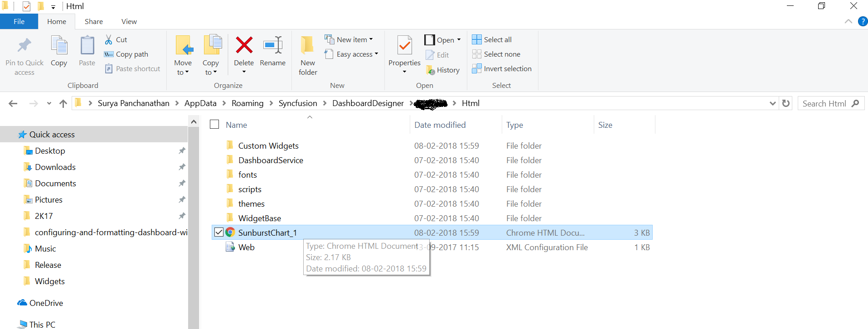Click the Refresh button beside address bar
Image resolution: width=868 pixels, height=329 pixels.
coord(786,103)
